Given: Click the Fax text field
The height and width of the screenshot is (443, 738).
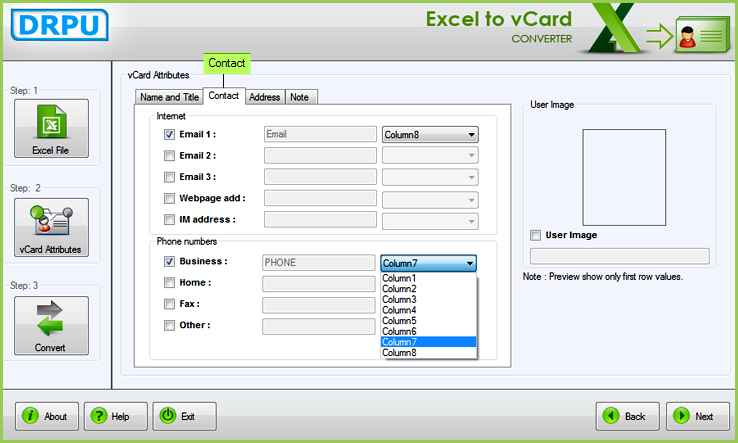Looking at the screenshot, I should point(319,305).
